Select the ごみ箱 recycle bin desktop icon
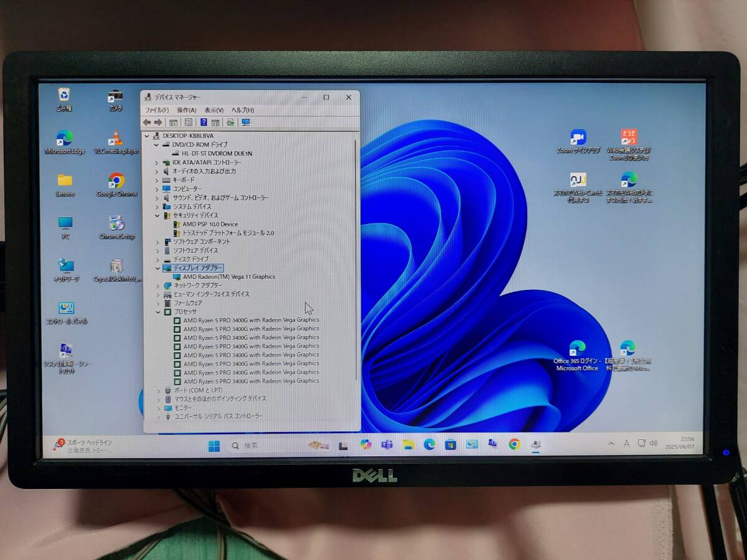This screenshot has width=747, height=560. [x=64, y=100]
